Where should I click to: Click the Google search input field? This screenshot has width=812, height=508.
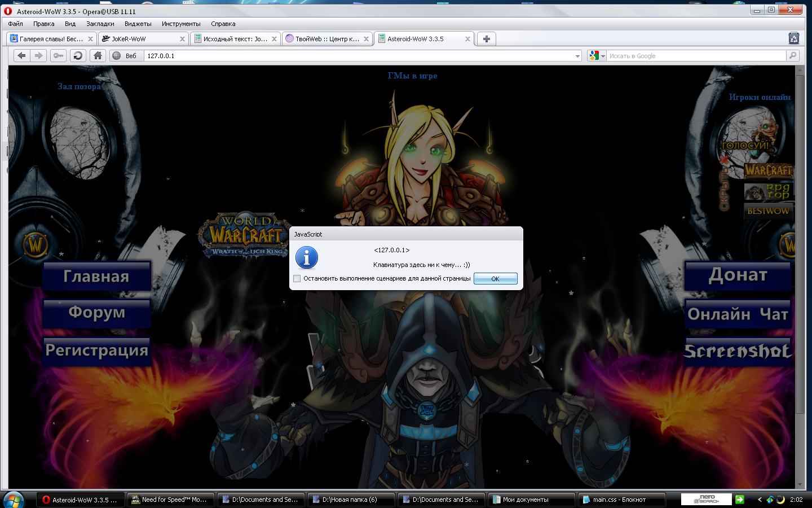(696, 56)
